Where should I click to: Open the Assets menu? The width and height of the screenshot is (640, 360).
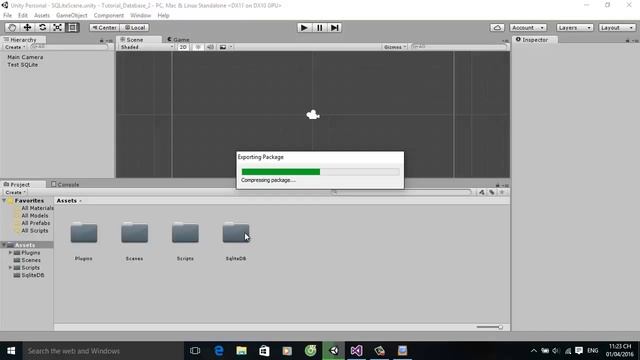tap(42, 16)
